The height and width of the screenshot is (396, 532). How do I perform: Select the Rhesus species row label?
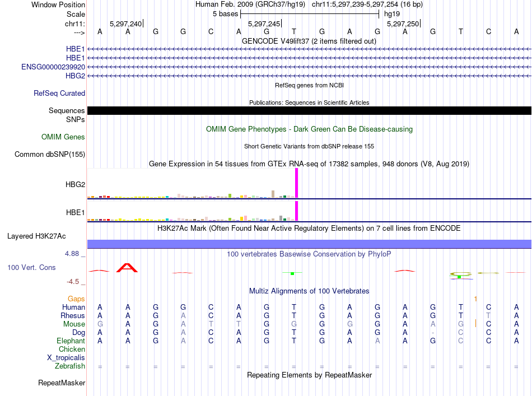(73, 315)
